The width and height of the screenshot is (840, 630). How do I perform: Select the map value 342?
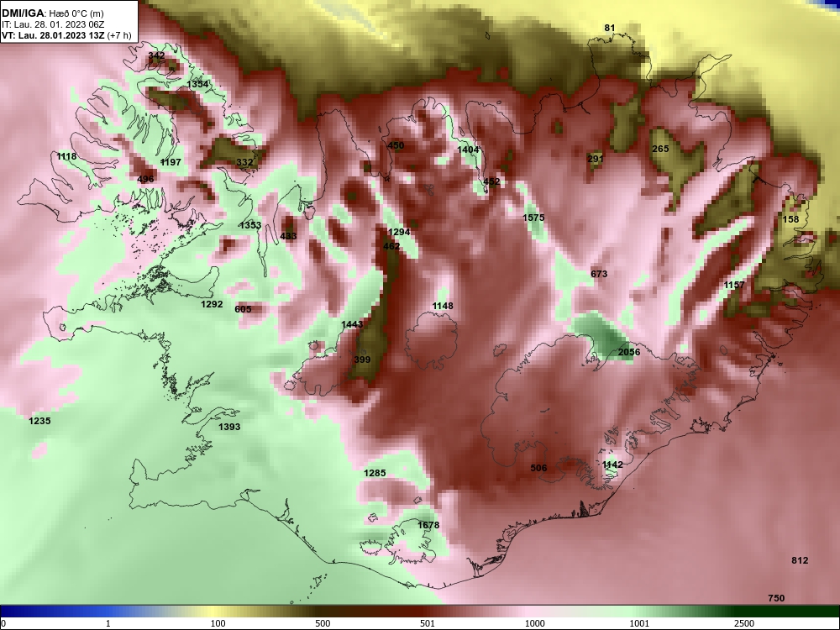pos(156,55)
